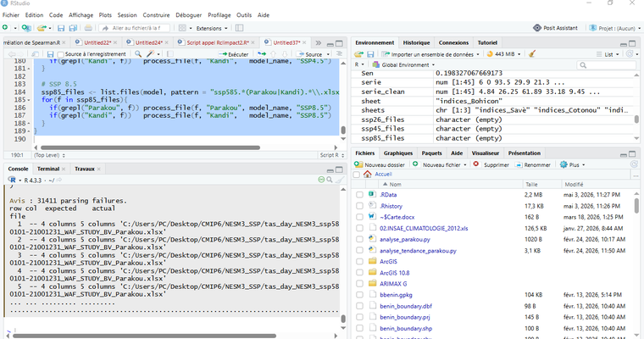The image size is (644, 339).
Task: Save the script using the editor toolbar disk icon
Action: click(50, 54)
